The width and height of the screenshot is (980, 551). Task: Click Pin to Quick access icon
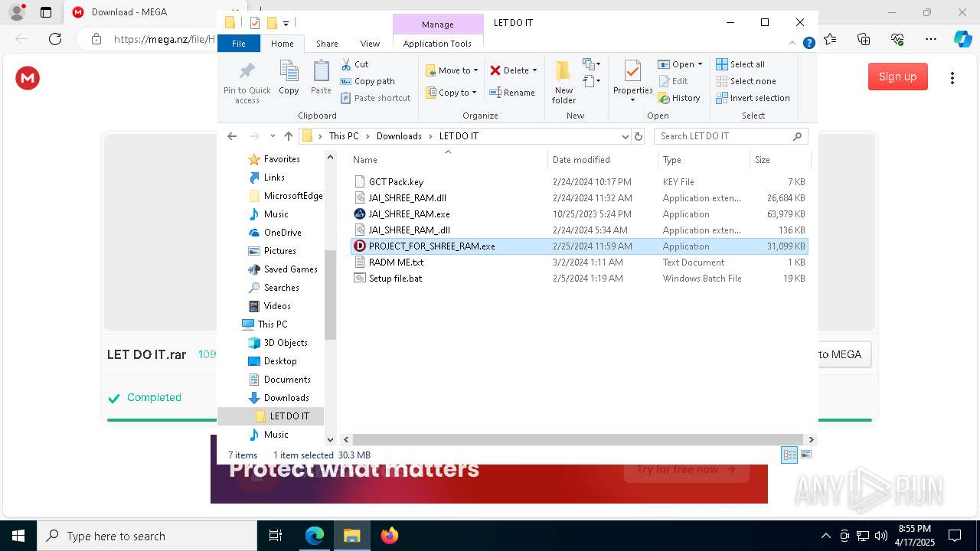tap(247, 72)
